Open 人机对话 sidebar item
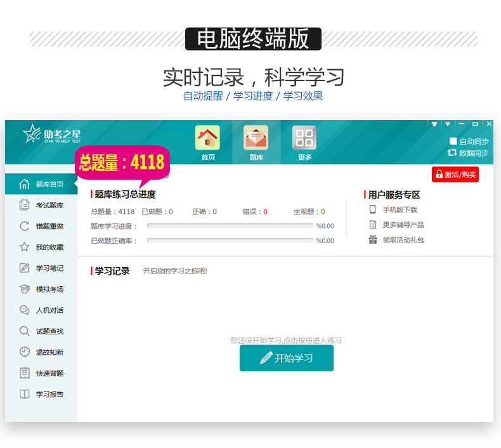Viewport: 501px width, 448px height. (x=41, y=310)
